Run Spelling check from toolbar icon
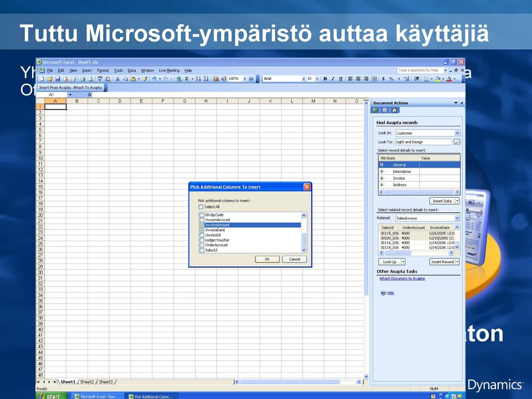 (x=100, y=79)
